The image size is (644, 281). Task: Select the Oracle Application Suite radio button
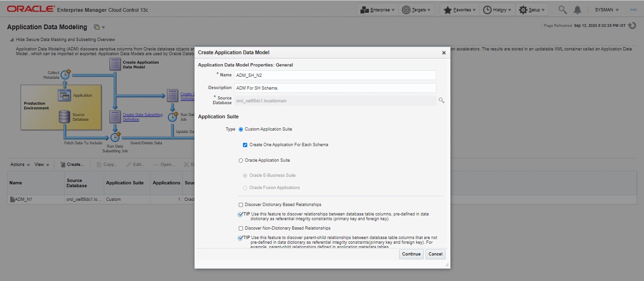[x=240, y=160]
